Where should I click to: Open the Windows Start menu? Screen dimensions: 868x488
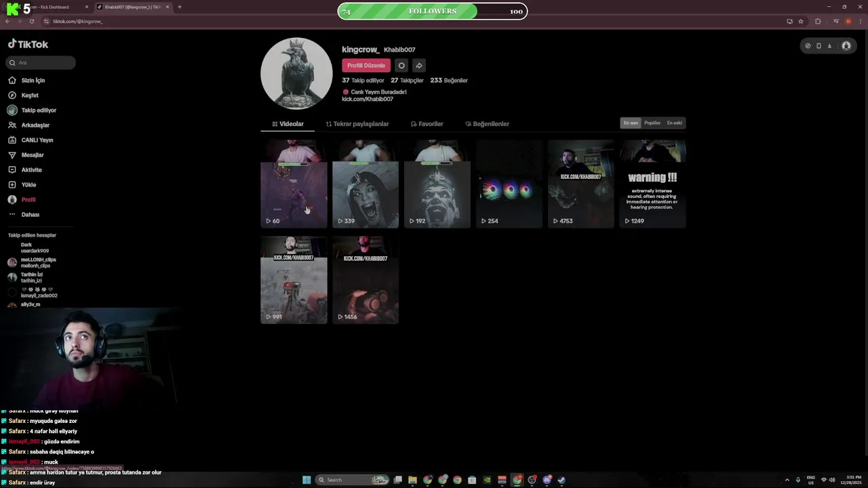tap(307, 480)
